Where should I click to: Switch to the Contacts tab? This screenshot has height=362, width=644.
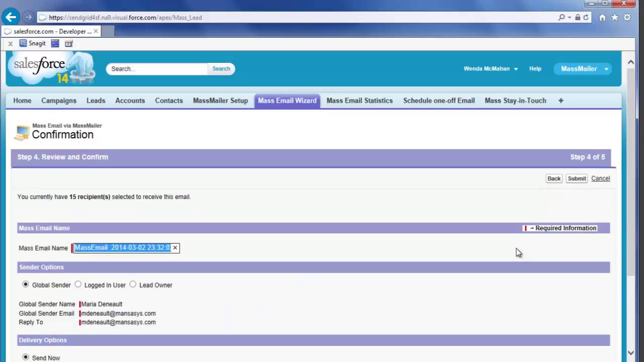(169, 101)
